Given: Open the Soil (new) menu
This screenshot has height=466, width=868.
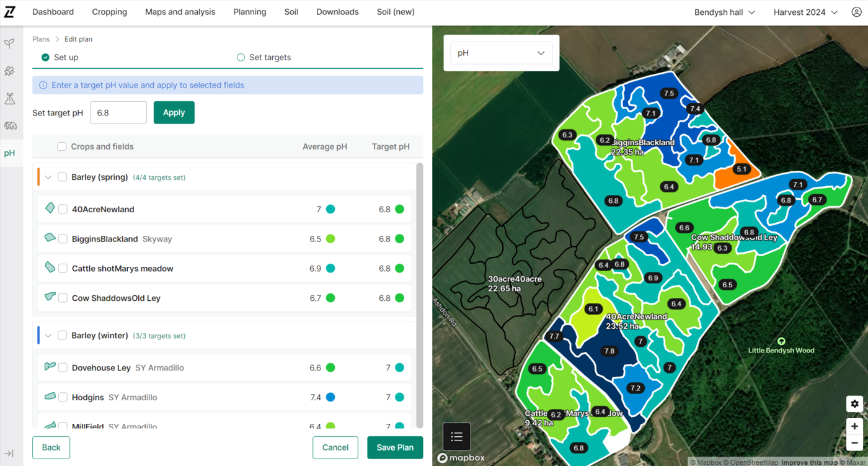Looking at the screenshot, I should 396,12.
